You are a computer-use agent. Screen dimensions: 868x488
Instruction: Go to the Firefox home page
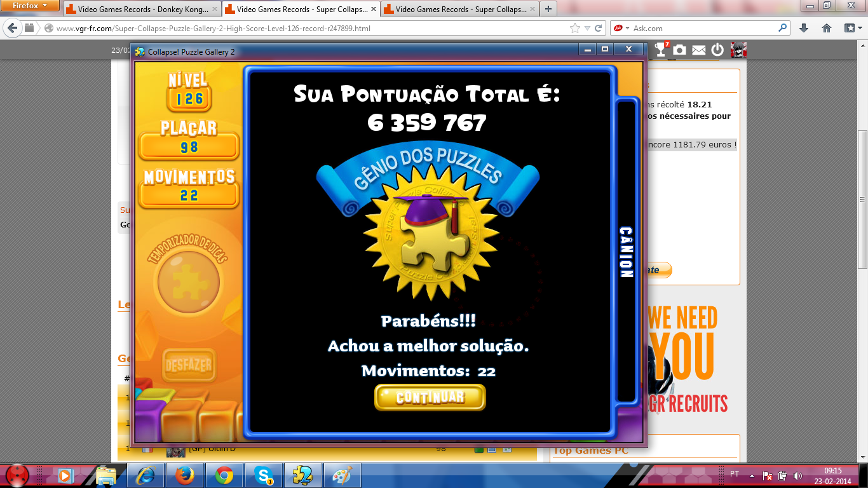pos(827,28)
